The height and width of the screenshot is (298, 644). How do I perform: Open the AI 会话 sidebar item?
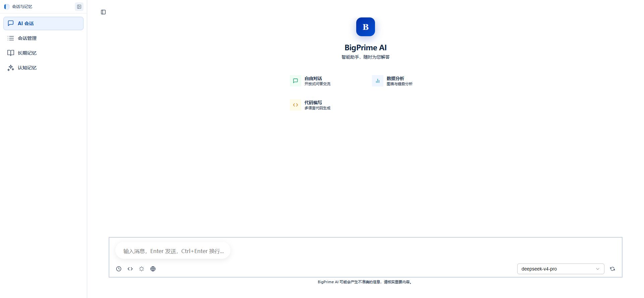tap(43, 23)
